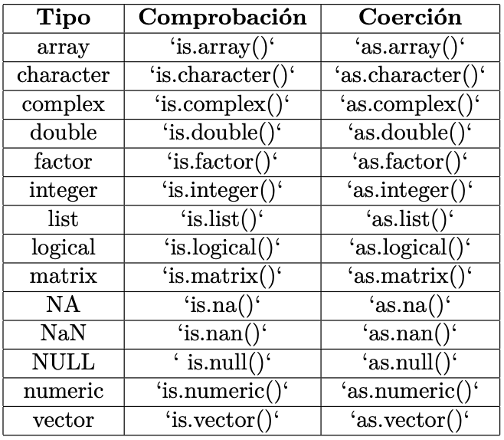The width and height of the screenshot is (504, 440).
Task: Click the 'as.array()' cell
Action: [410, 48]
